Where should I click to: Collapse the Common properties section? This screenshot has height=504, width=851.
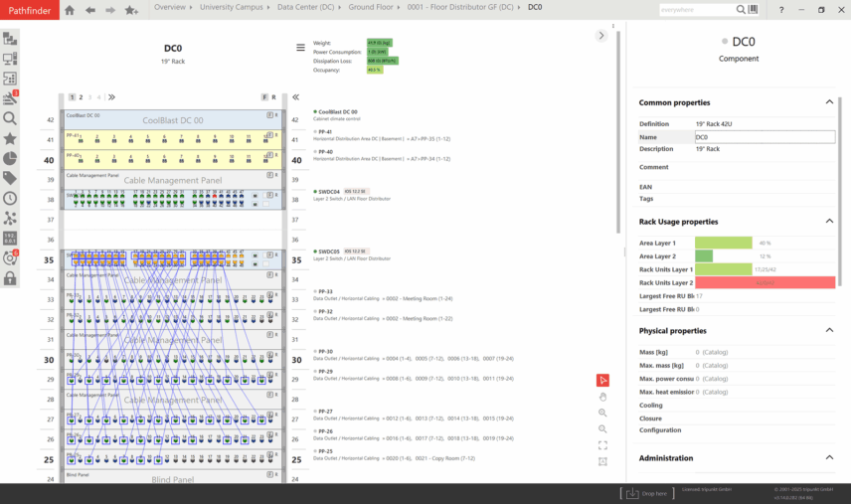point(829,101)
